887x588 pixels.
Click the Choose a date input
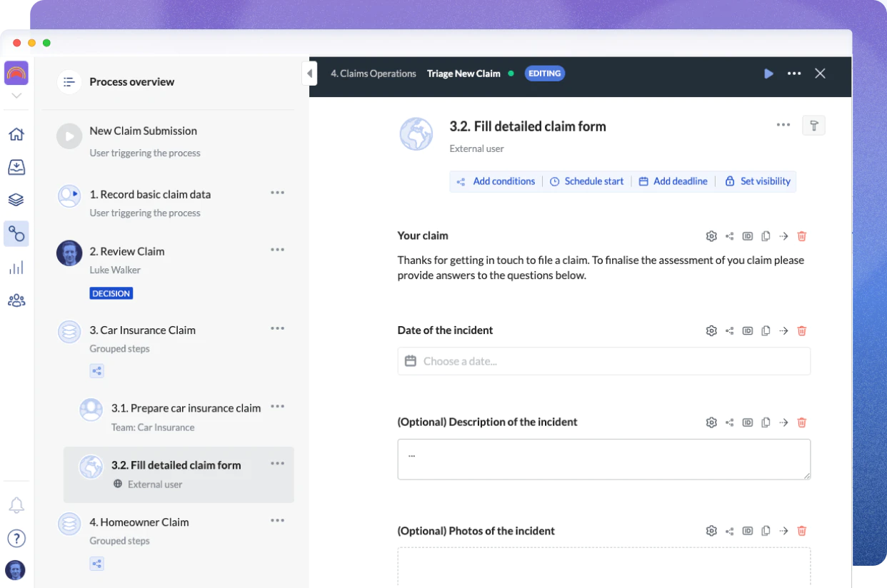point(604,361)
